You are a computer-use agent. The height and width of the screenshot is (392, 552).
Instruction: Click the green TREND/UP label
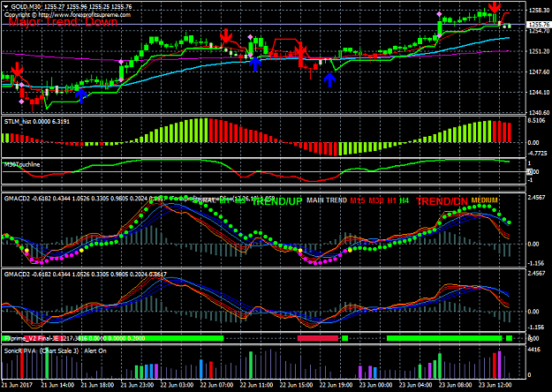(x=277, y=201)
